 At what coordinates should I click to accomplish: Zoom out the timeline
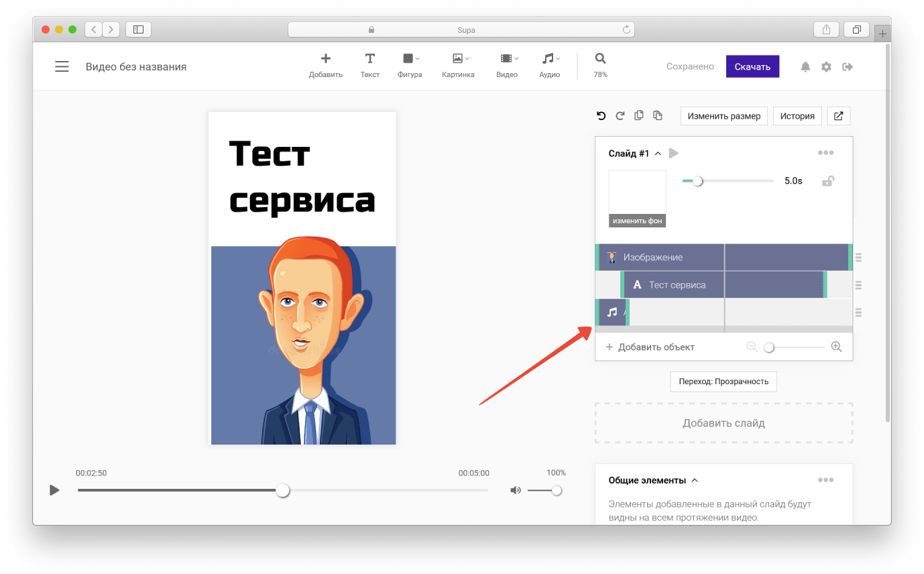(752, 347)
